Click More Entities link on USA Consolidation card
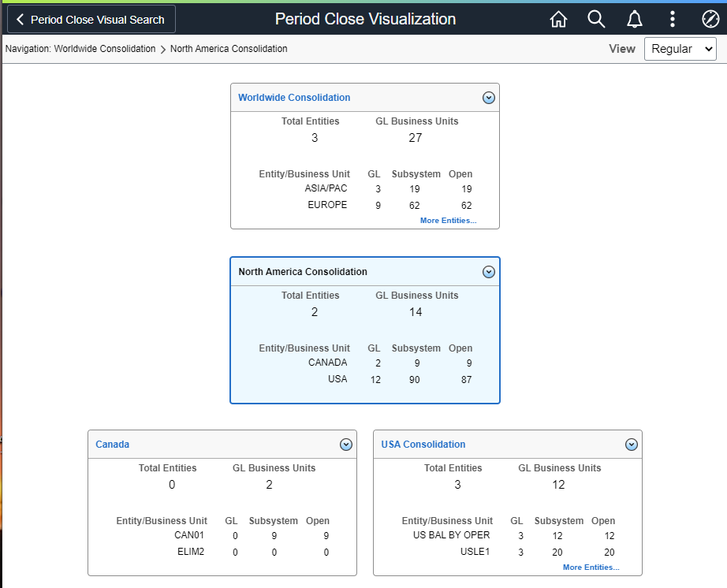Viewport: 727px width, 588px height. (591, 567)
